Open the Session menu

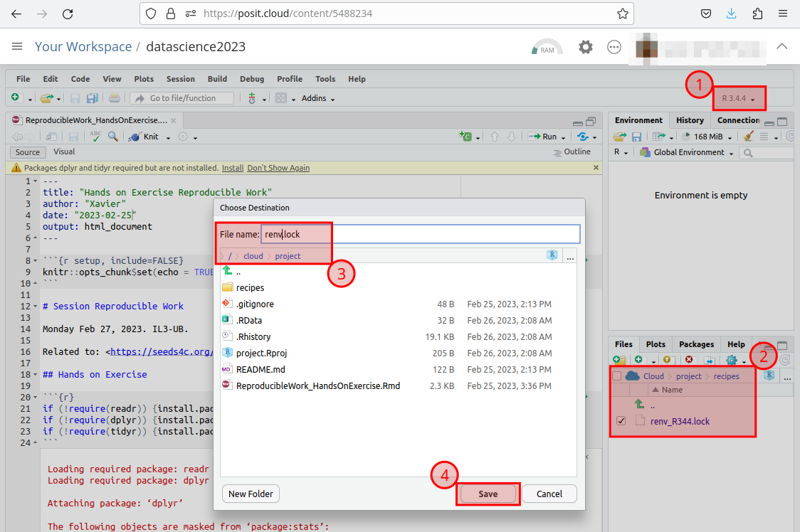pyautogui.click(x=181, y=79)
